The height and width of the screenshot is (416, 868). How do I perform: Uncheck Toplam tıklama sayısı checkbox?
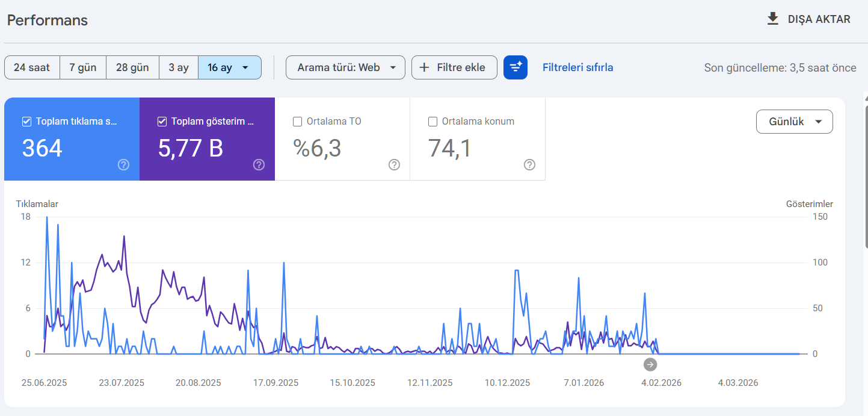point(26,122)
